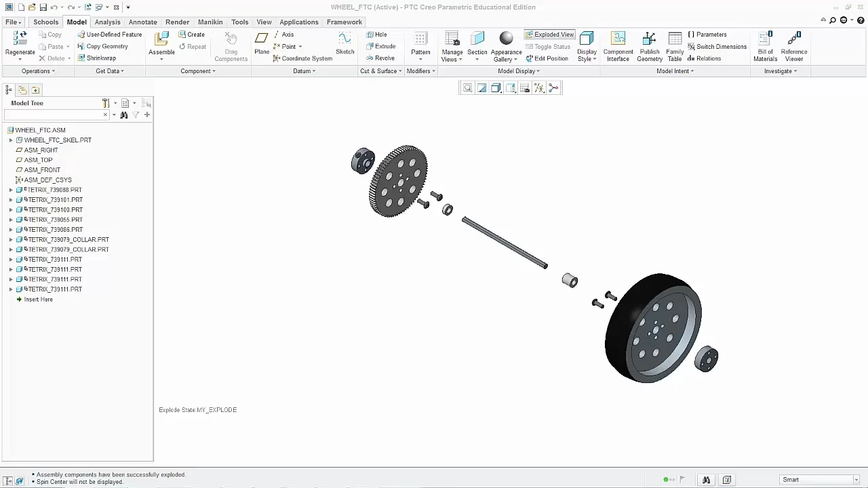The width and height of the screenshot is (868, 488).
Task: Click the Pattern tool icon
Action: 420,39
